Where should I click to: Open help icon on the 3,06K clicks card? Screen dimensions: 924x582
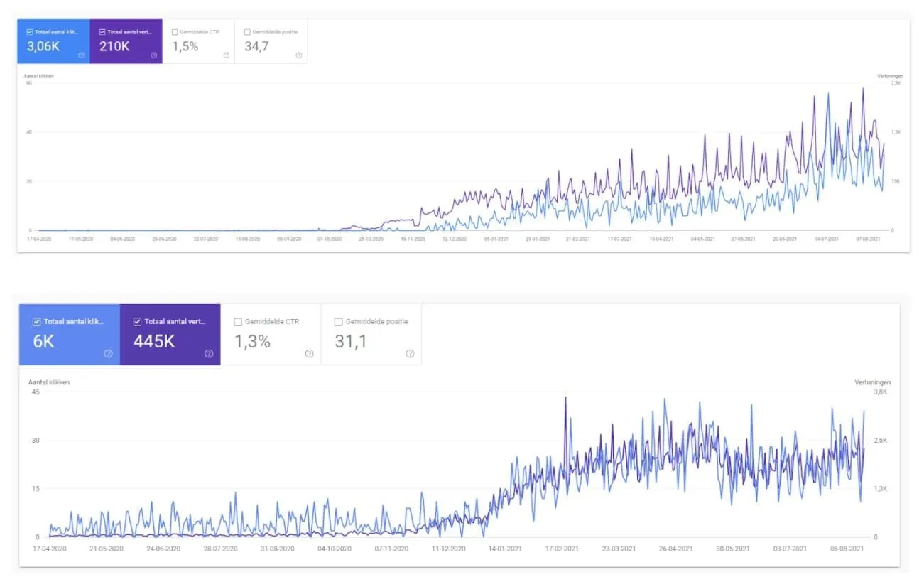(x=81, y=55)
